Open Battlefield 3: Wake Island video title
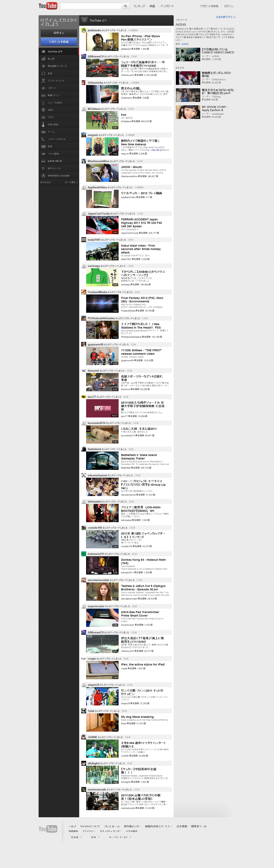This screenshot has width=274, height=868. point(139,457)
